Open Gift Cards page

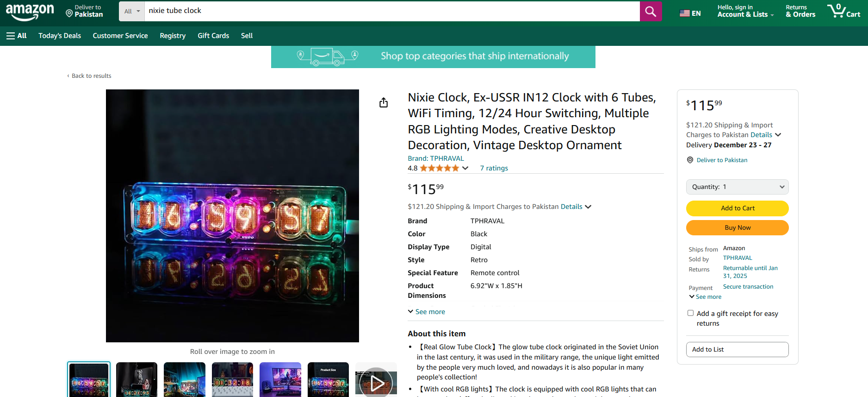[213, 36]
